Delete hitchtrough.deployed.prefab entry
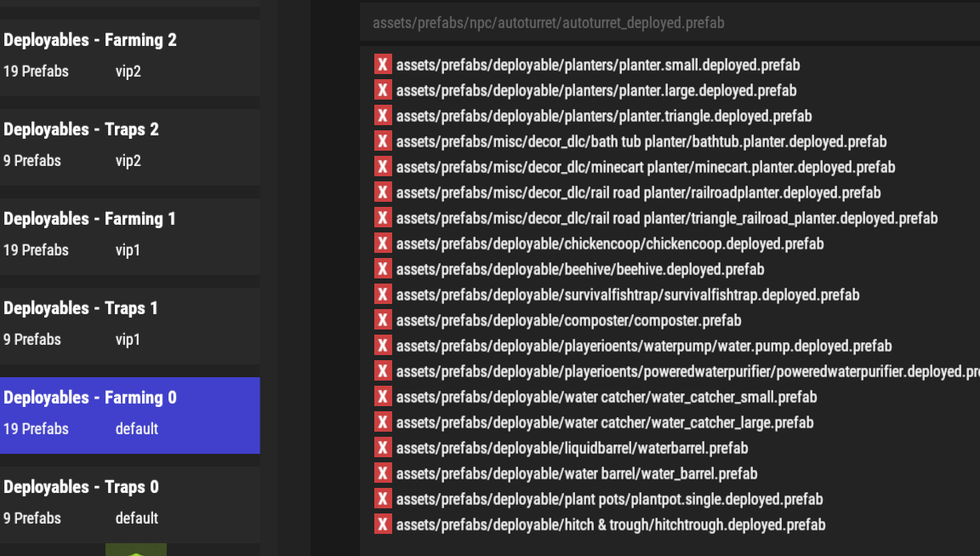This screenshot has width=980, height=556. (383, 524)
